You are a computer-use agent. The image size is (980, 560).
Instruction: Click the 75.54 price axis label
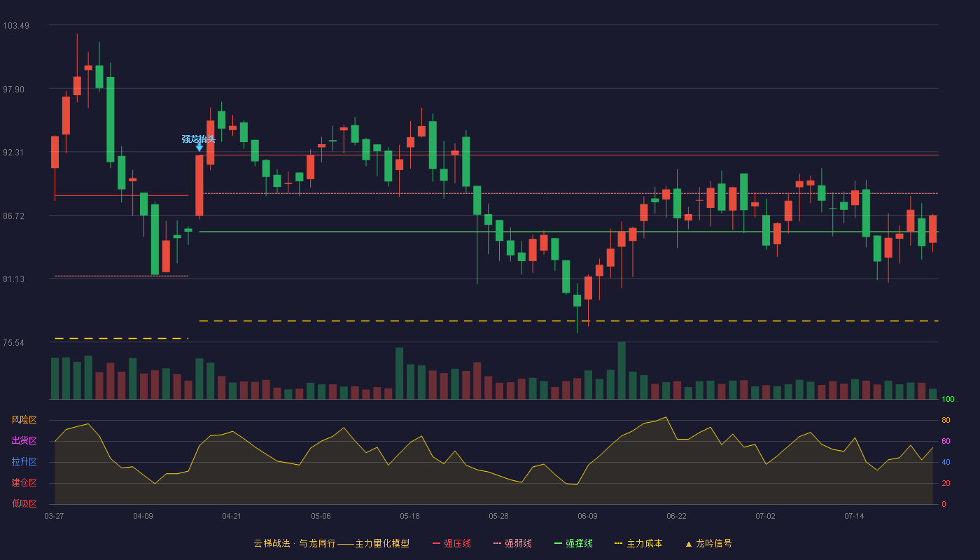(x=15, y=343)
